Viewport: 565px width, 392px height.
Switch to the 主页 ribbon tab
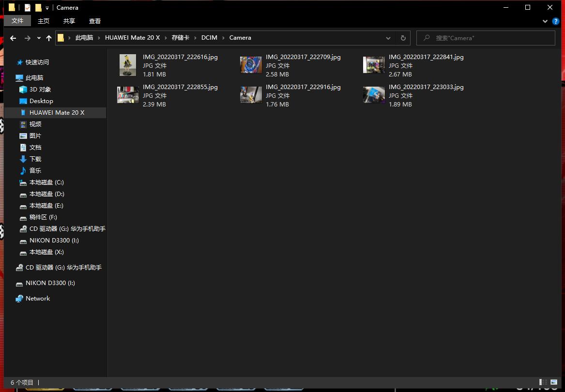point(44,21)
